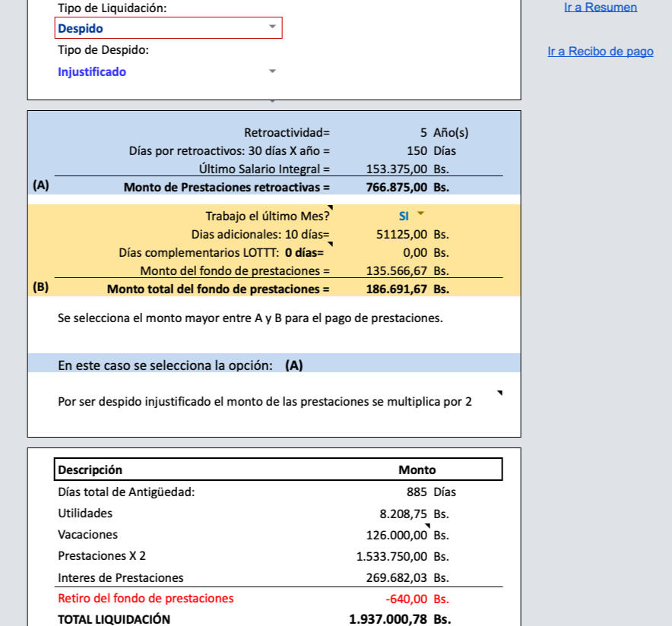The image size is (672, 626).
Task: Click note marker right of despido injustificado text
Action: (x=499, y=393)
